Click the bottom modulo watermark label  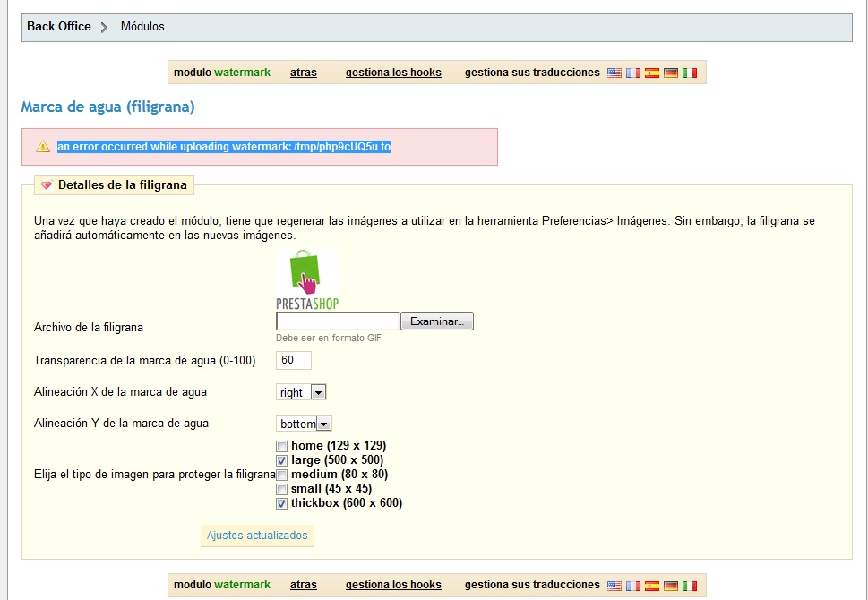click(x=222, y=585)
